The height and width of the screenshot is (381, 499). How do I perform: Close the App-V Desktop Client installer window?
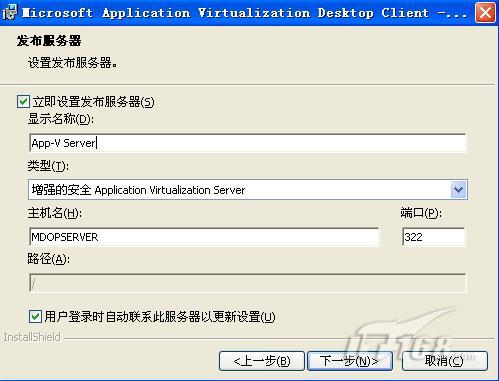485,13
